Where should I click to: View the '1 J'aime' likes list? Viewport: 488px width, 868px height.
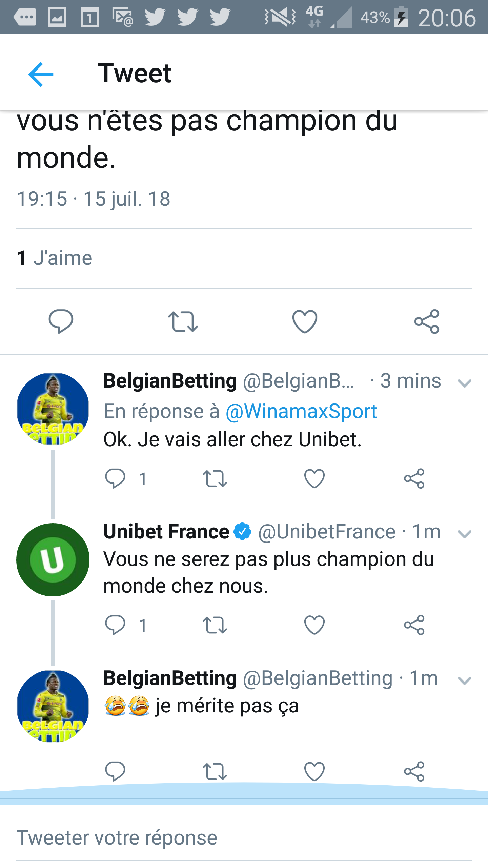coord(55,258)
